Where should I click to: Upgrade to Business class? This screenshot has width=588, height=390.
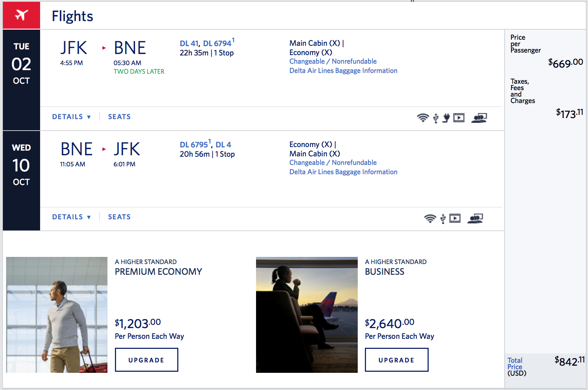pos(396,360)
